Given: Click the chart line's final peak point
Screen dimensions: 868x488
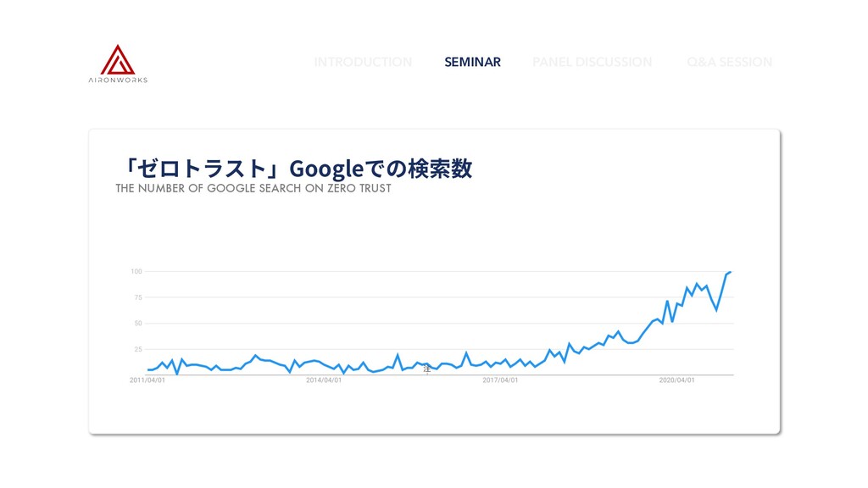Looking at the screenshot, I should point(730,272).
